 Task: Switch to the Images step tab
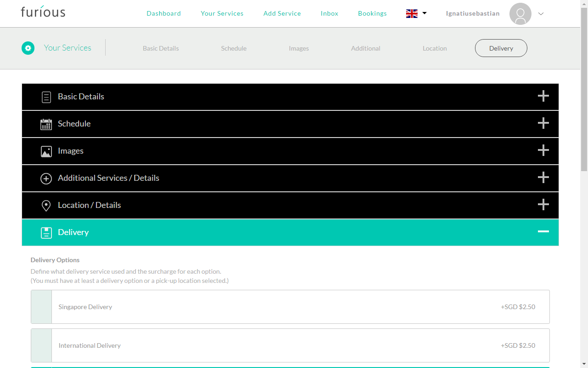click(299, 48)
